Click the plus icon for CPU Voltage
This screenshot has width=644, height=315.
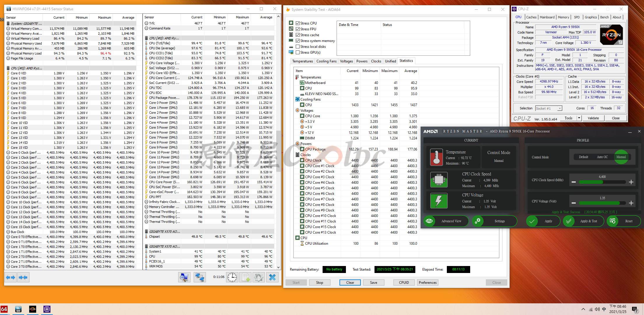pos(631,203)
